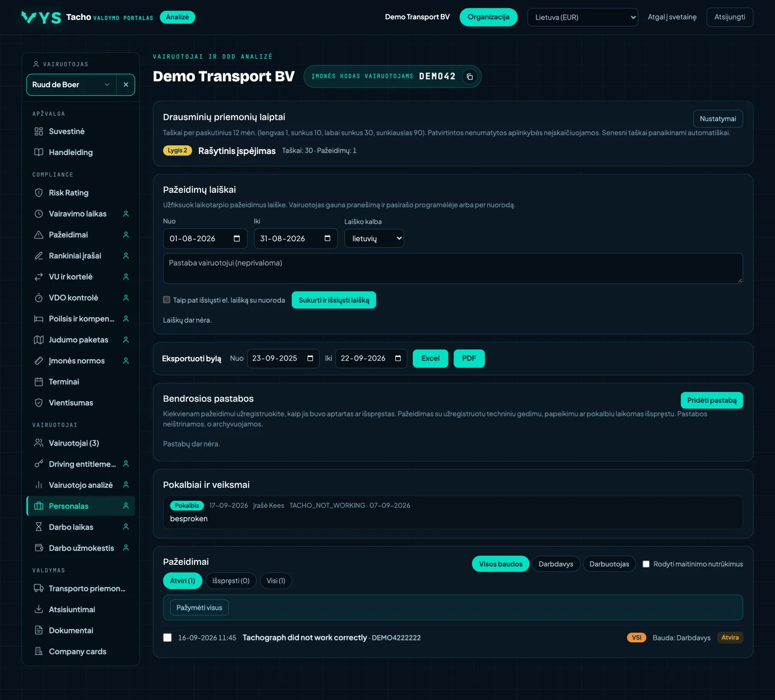The width and height of the screenshot is (775, 700).
Task: Click the Pridėti pastabą button
Action: point(712,400)
